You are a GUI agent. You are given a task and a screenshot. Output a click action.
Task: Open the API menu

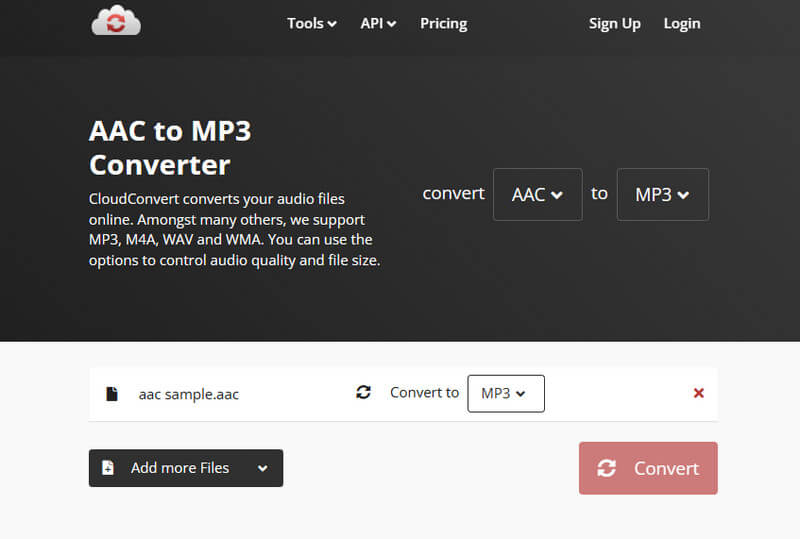point(378,23)
